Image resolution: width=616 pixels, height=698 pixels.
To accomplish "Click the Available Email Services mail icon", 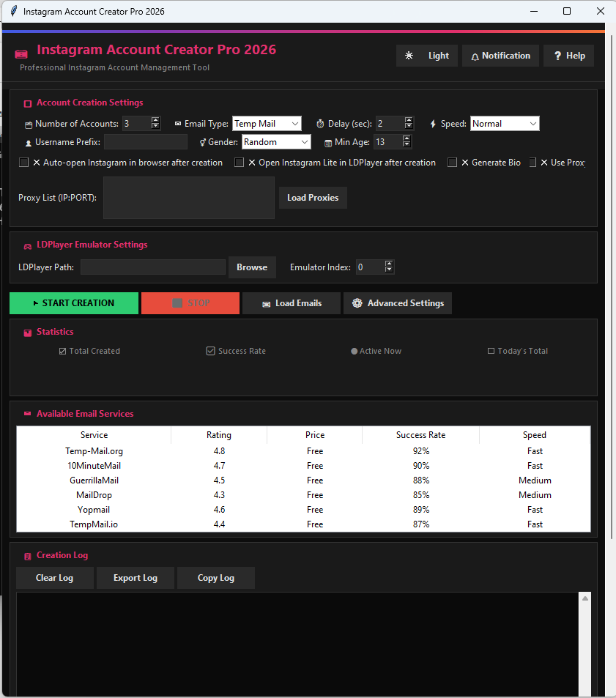I will [x=28, y=414].
